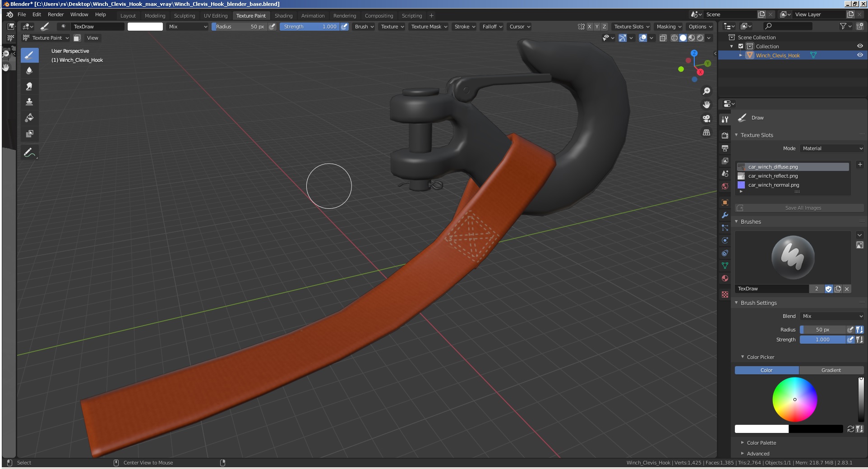This screenshot has height=469, width=868.
Task: Open the File menu
Action: coord(22,14)
